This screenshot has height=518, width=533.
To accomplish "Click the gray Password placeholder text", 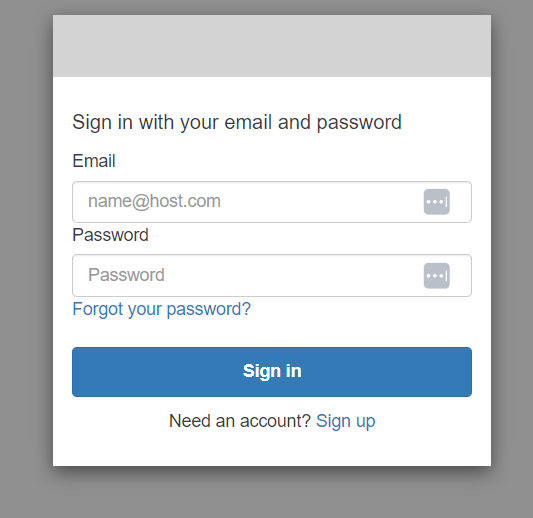I will click(126, 275).
